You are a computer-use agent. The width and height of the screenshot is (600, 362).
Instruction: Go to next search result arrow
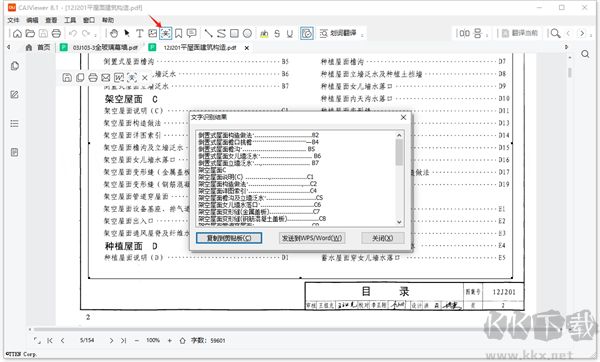tap(582, 34)
